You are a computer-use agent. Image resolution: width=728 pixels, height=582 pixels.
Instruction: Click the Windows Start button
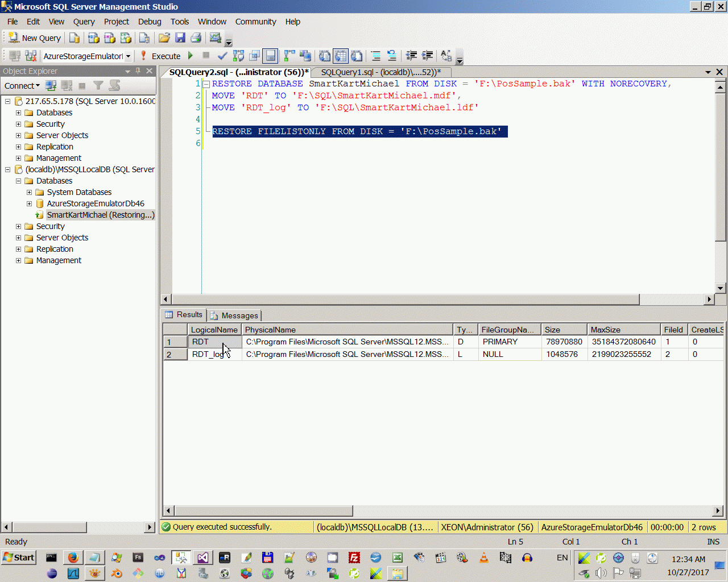click(19, 558)
